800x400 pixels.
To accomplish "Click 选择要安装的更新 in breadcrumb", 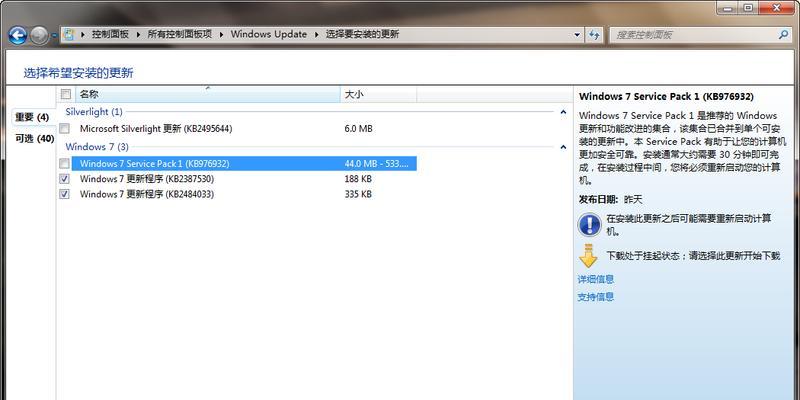I will tap(363, 35).
